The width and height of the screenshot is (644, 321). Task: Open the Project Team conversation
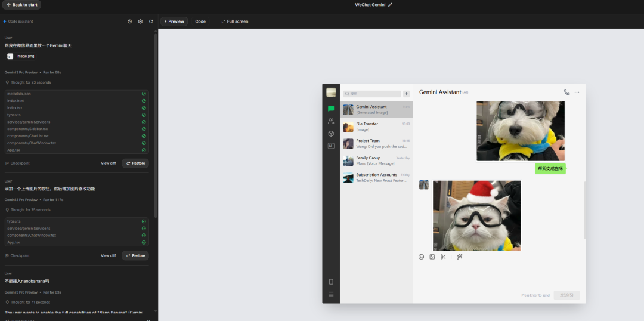coord(376,144)
